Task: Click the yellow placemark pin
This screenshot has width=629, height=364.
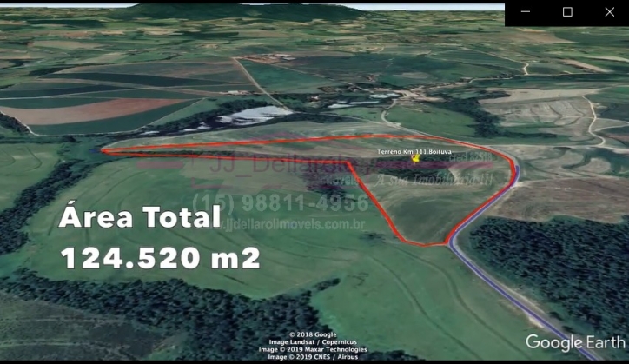Action: point(404,158)
